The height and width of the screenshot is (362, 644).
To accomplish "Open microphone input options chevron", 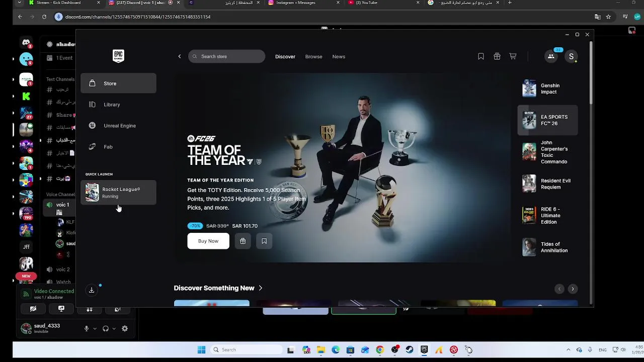I will click(x=95, y=329).
